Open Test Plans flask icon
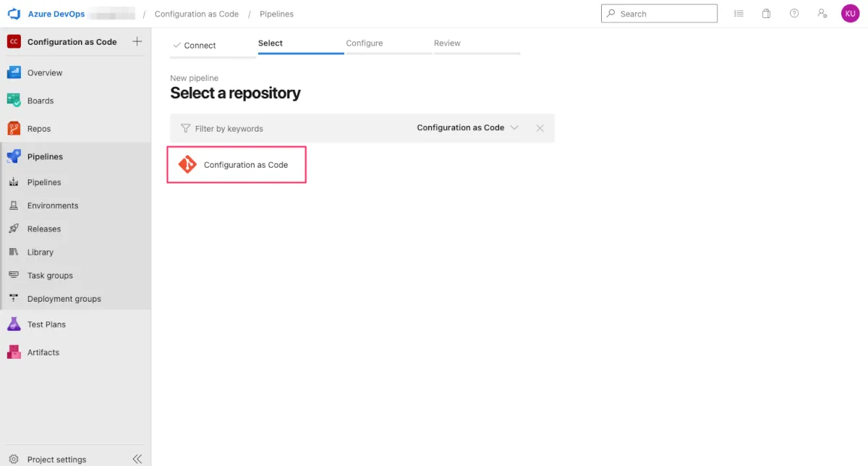The width and height of the screenshot is (868, 466). click(14, 324)
